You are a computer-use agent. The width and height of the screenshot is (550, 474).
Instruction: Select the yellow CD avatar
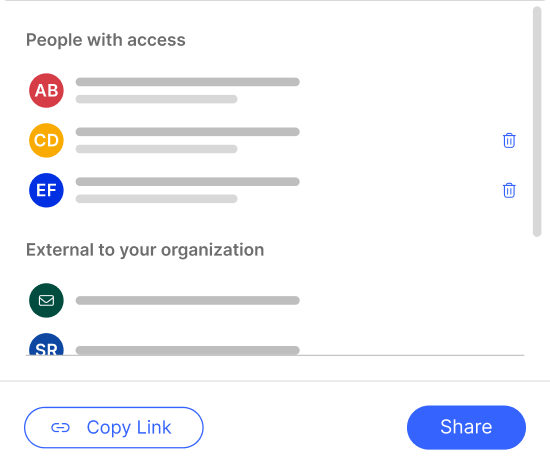(46, 140)
